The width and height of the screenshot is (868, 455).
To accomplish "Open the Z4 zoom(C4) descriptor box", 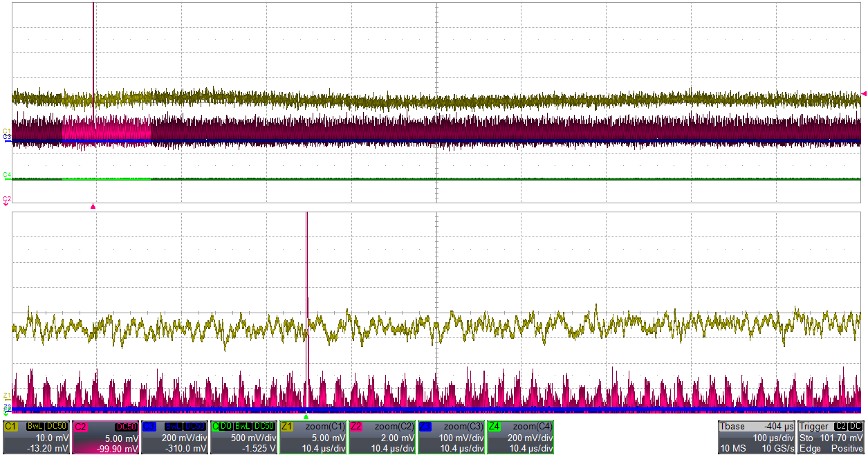I will point(520,438).
